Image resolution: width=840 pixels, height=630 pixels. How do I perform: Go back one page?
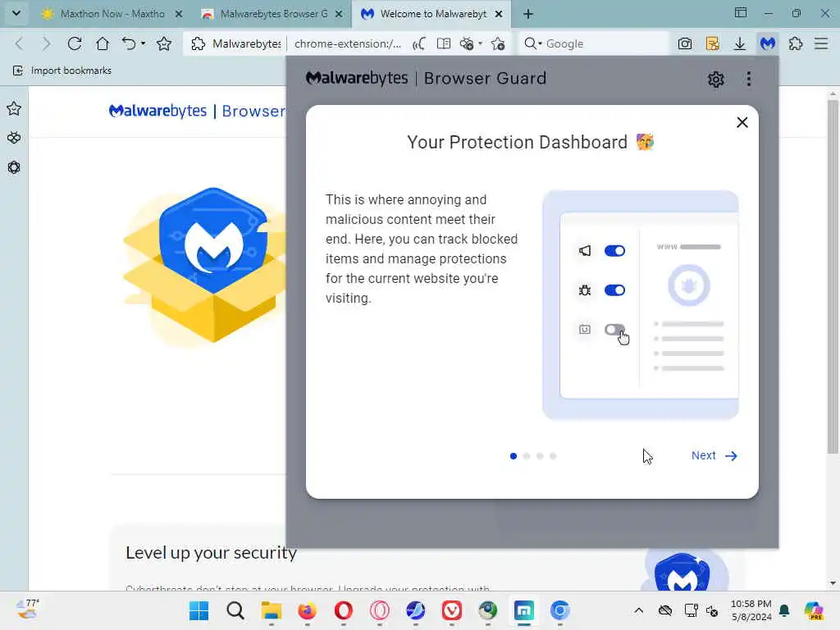coord(20,43)
